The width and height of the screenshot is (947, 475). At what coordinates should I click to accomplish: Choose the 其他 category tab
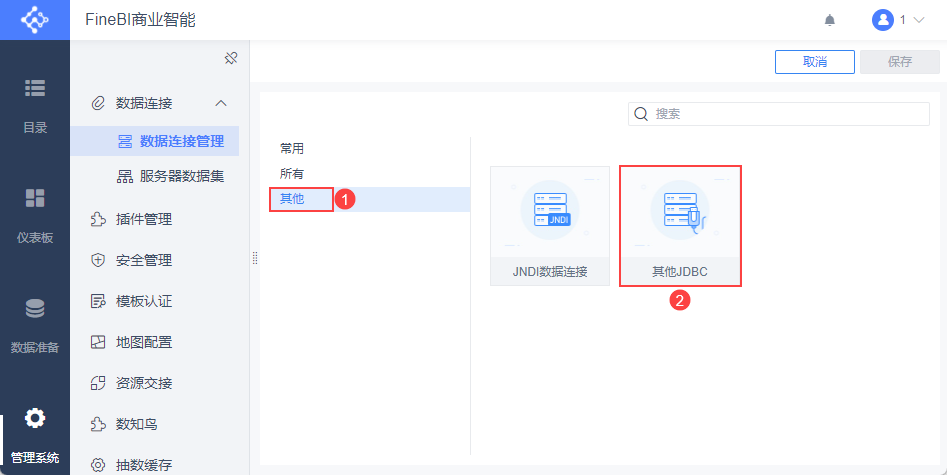coord(292,199)
